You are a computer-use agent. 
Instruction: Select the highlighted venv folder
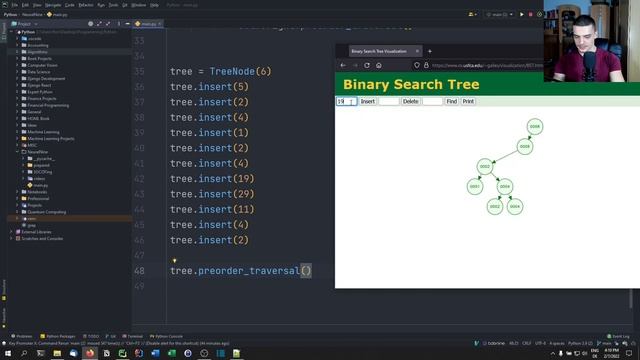point(31,219)
